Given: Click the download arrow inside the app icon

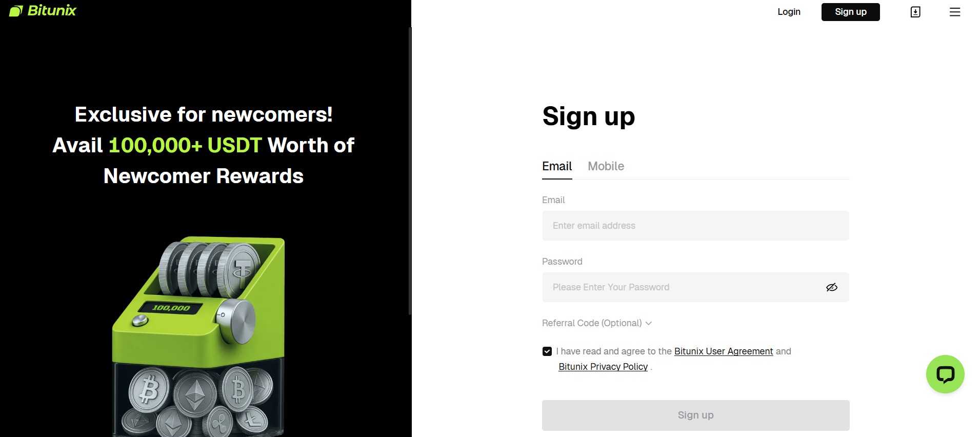Looking at the screenshot, I should pos(915,11).
